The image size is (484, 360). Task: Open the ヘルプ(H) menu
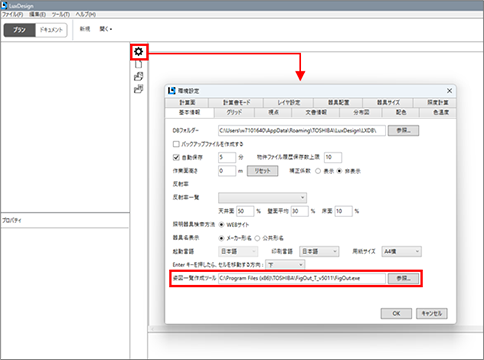click(86, 15)
